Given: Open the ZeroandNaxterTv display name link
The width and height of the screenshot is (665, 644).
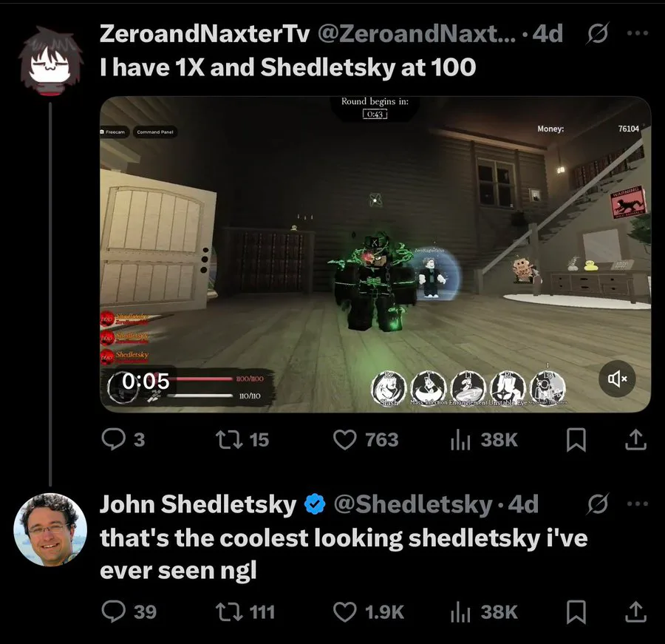Looking at the screenshot, I should (x=205, y=33).
